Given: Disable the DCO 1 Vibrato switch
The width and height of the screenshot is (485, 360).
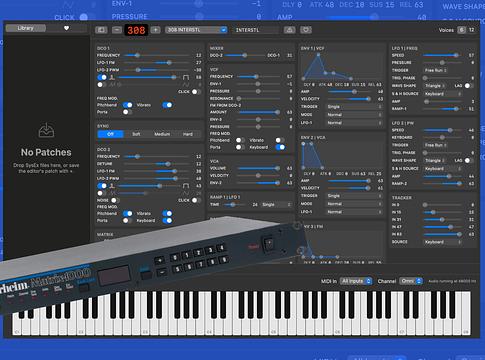Looking at the screenshot, I should 167,105.
